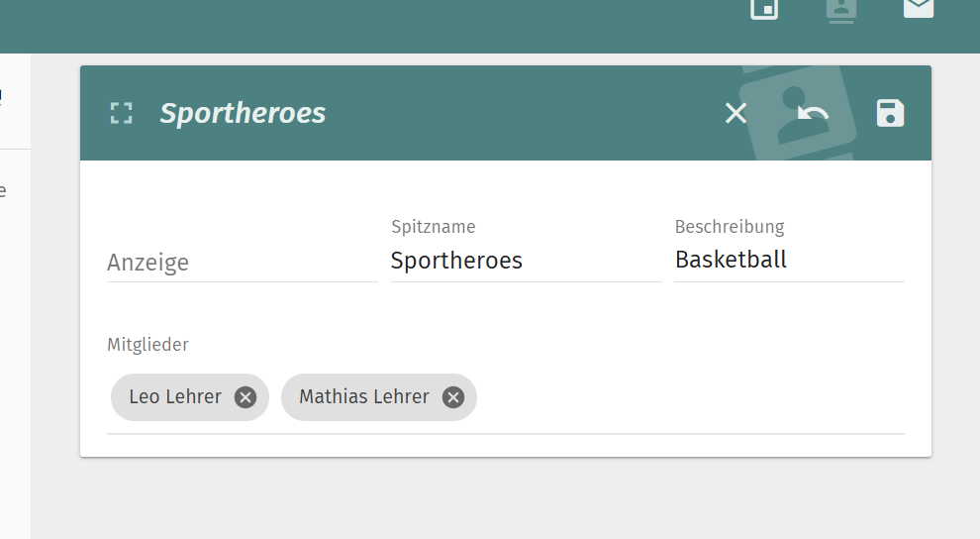Edit the Spitzname field value
The width and height of the screenshot is (980, 539).
click(525, 261)
